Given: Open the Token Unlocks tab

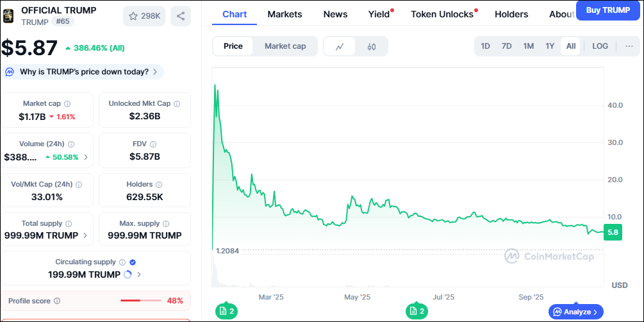Looking at the screenshot, I should 442,14.
